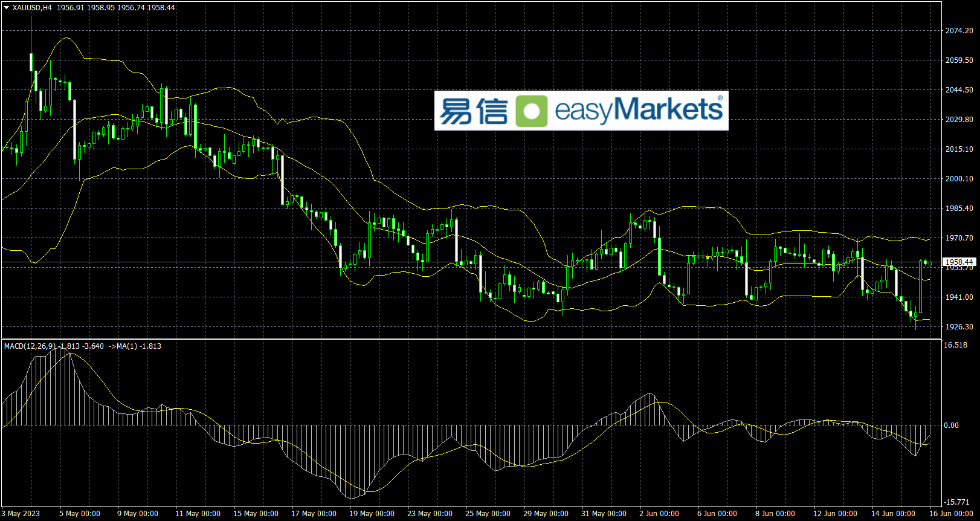Click the 11 May 00:00 time label
Screen dimensions: 980x521
(x=198, y=514)
